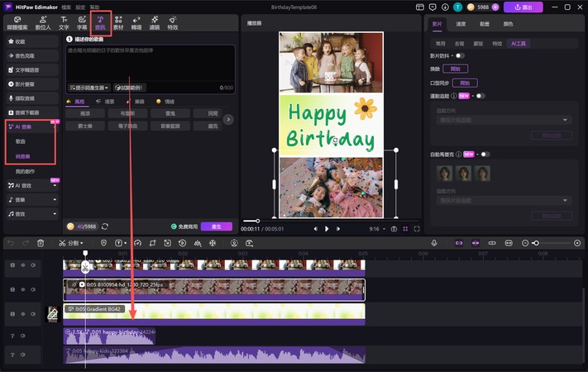This screenshot has height=372, width=588.
Task: Toggle visibility eye of second video track
Action: [x=23, y=289]
